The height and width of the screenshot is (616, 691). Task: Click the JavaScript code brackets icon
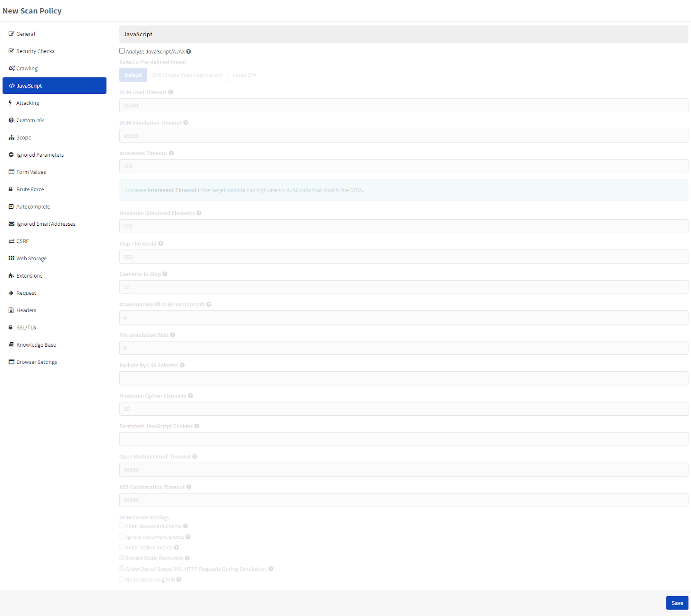tap(12, 85)
